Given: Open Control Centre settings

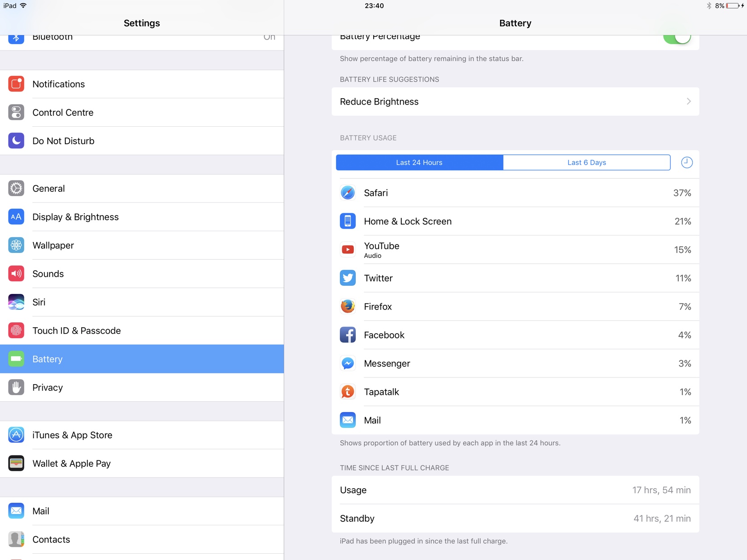Looking at the screenshot, I should [142, 112].
